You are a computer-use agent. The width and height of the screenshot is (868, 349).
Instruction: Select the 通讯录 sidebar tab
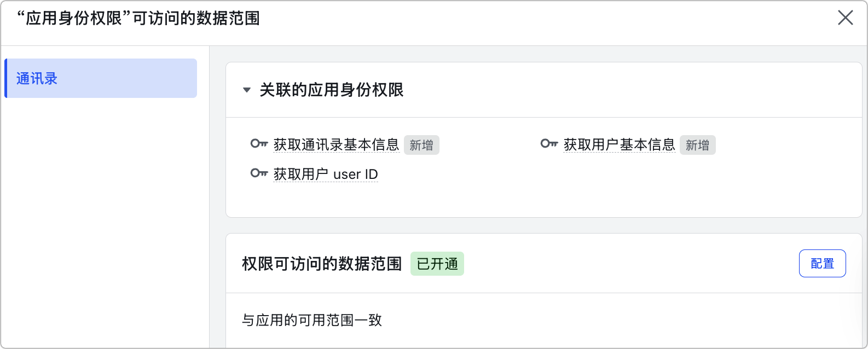point(101,78)
